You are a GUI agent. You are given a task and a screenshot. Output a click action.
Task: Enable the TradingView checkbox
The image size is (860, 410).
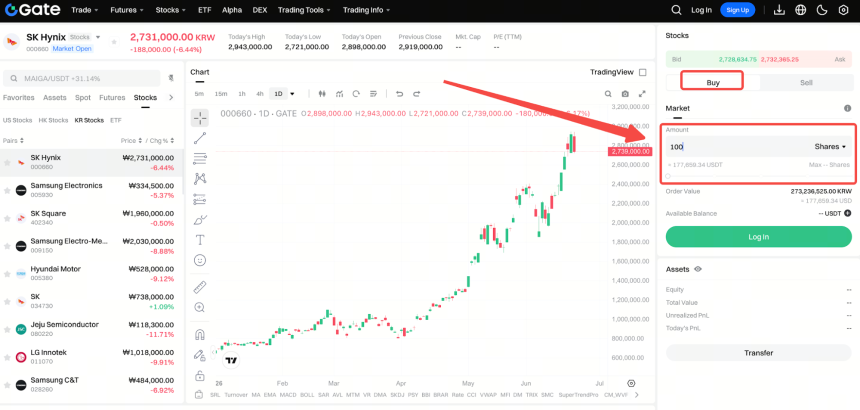coord(643,72)
